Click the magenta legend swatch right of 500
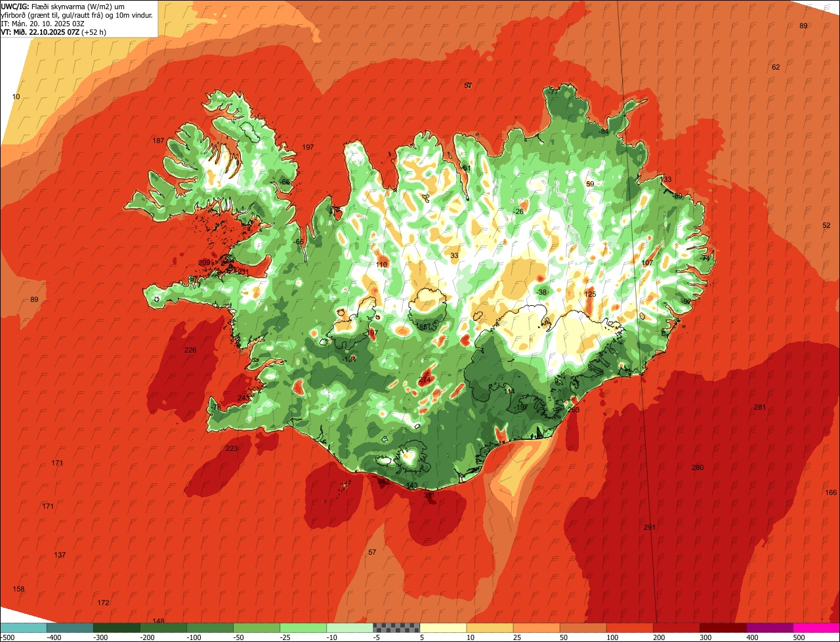Screen dimensions: 840x642 816,628
